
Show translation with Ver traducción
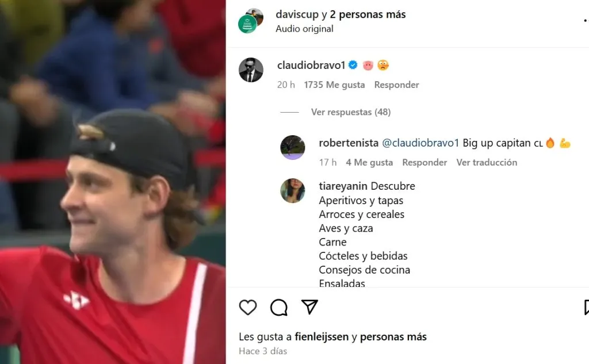click(487, 162)
